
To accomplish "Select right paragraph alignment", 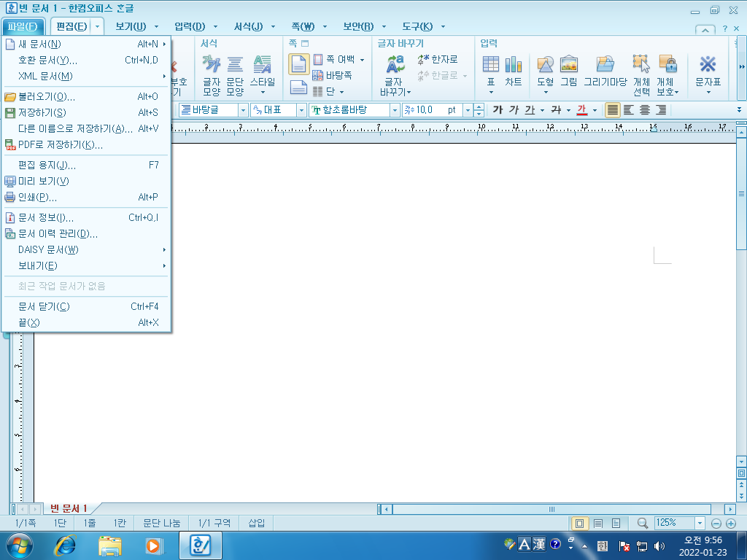I will pyautogui.click(x=661, y=110).
